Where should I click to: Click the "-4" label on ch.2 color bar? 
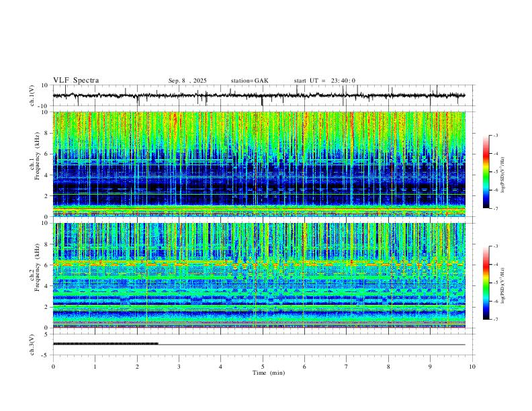[495, 265]
